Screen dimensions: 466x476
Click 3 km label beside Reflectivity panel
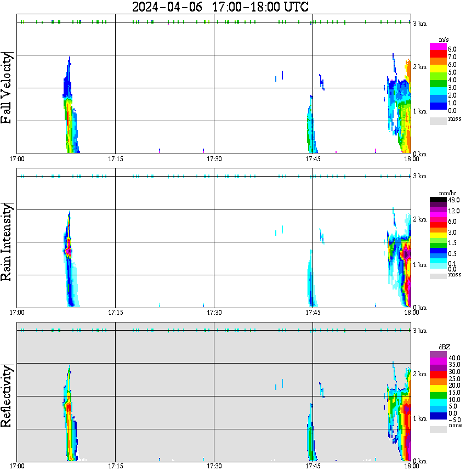click(x=419, y=331)
